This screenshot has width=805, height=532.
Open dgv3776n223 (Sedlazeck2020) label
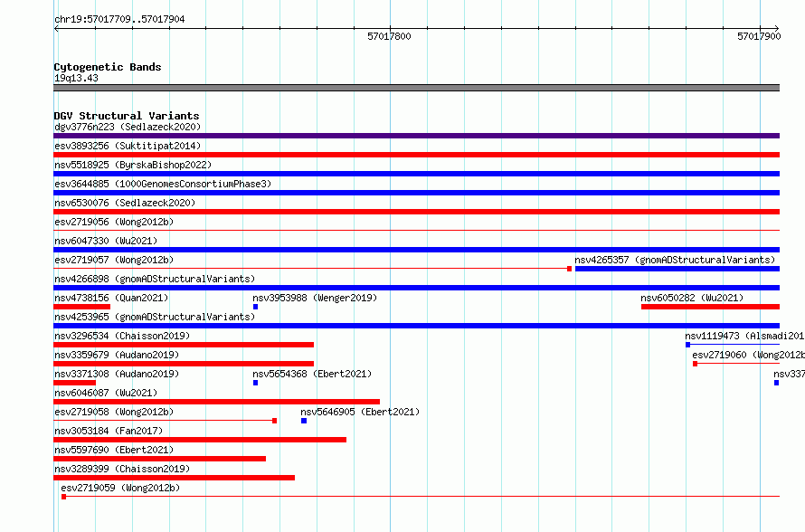point(128,127)
